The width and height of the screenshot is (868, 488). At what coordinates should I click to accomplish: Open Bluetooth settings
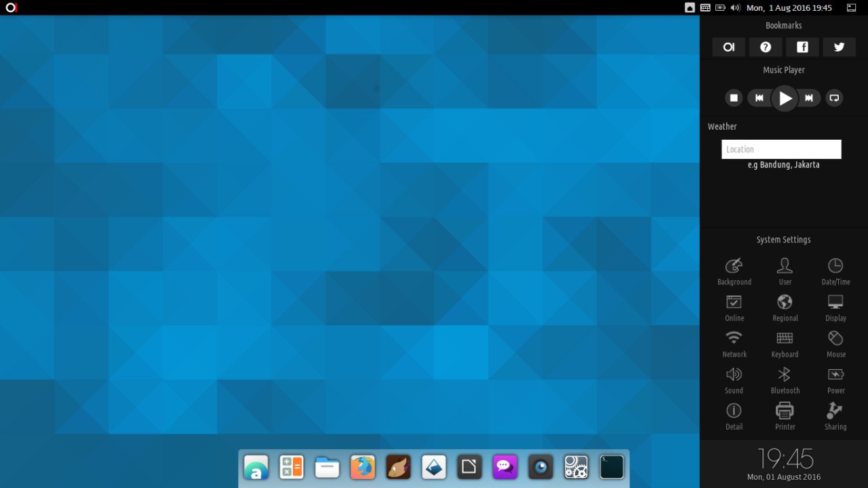[785, 380]
